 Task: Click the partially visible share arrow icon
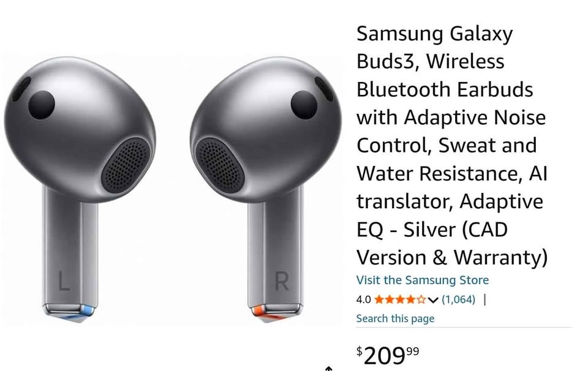(328, 368)
